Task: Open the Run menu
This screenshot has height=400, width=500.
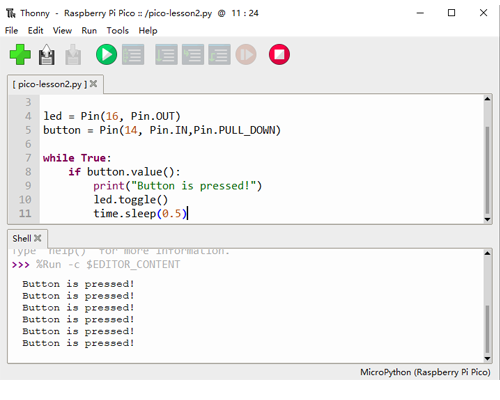Action: pos(89,31)
